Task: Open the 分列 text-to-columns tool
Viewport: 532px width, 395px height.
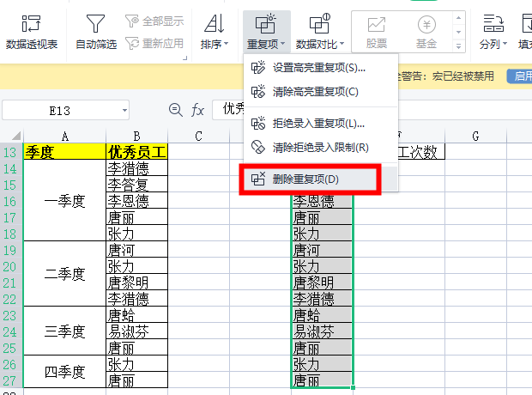Action: pos(493,33)
